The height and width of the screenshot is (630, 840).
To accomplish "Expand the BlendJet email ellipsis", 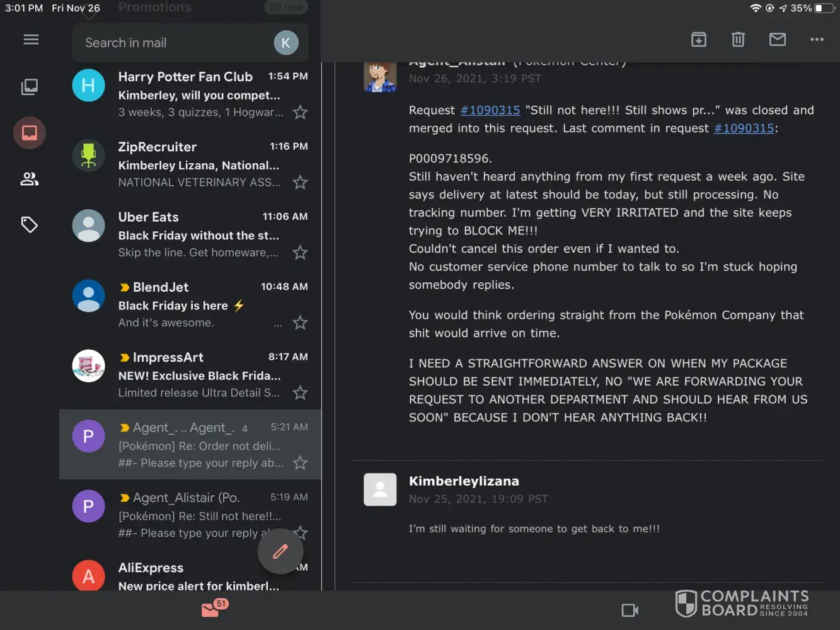I will pyautogui.click(x=278, y=324).
